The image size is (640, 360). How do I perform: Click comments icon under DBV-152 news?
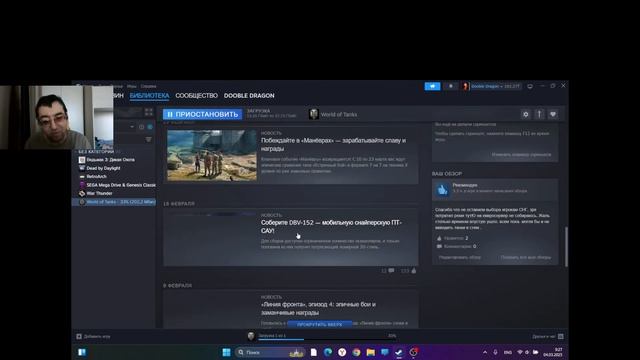point(391,271)
